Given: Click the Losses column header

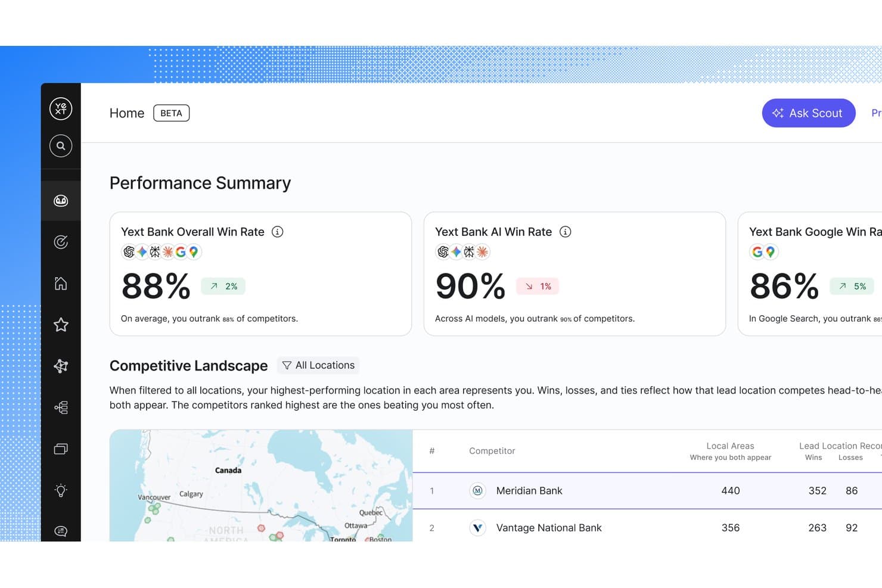Looking at the screenshot, I should 850,458.
